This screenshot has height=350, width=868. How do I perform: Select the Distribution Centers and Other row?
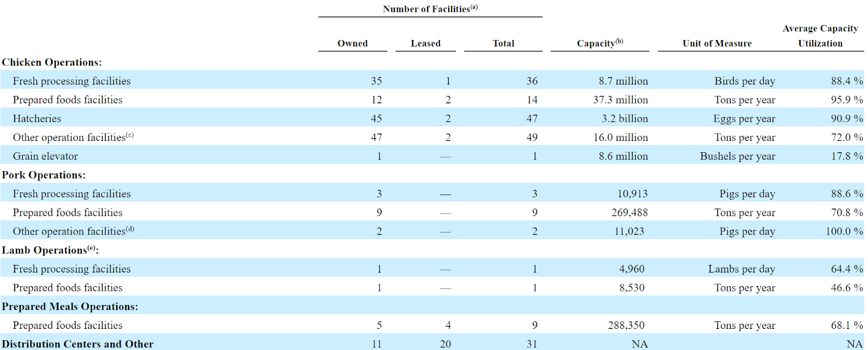434,344
